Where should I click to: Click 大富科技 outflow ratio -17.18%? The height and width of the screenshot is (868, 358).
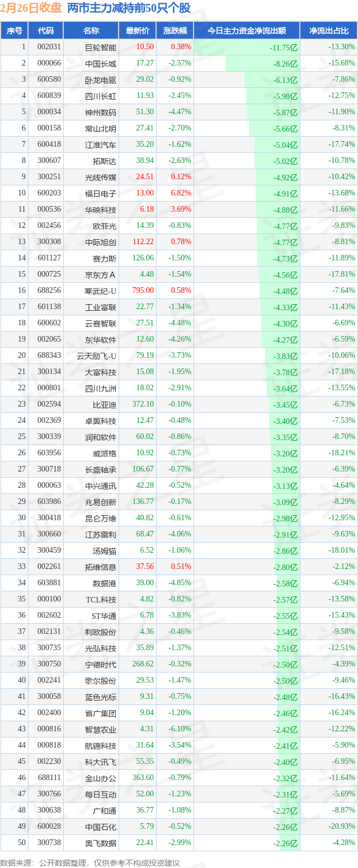(342, 372)
